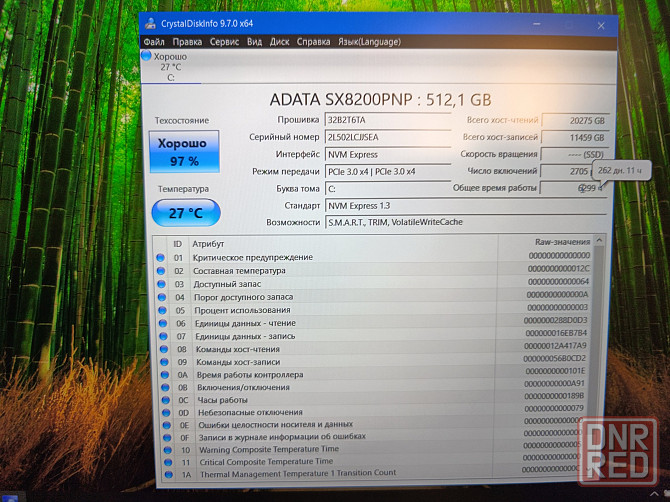Click the Возможности field with S.M.A.R.T., TRIM
This screenshot has height=502, width=670.
[x=466, y=222]
